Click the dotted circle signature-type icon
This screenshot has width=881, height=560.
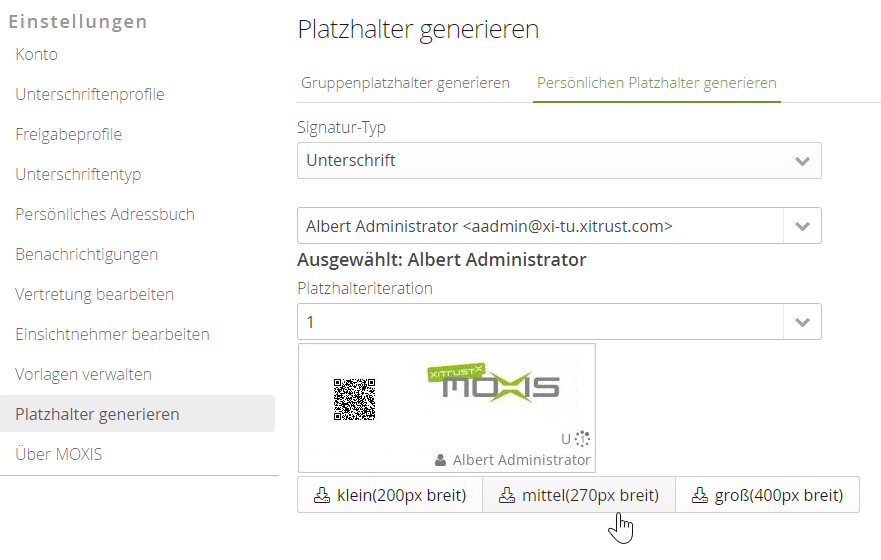pos(583,438)
